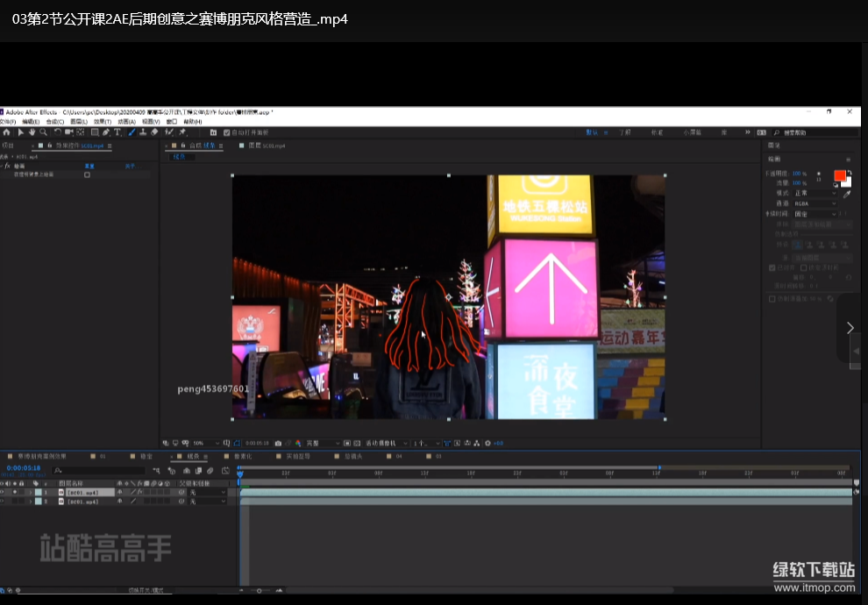868x605 pixels.
Task: Toggle the frame blending icon in timeline
Action: [198, 471]
